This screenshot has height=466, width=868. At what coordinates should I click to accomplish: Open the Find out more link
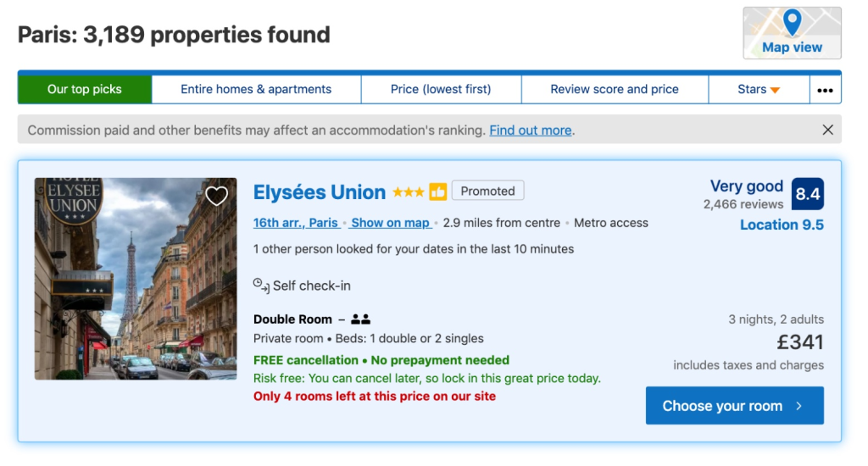click(531, 130)
